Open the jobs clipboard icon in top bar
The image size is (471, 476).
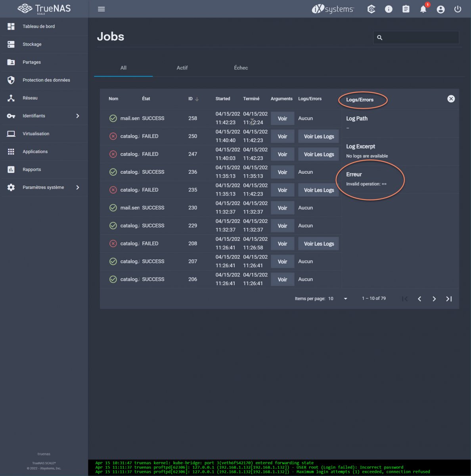click(406, 9)
